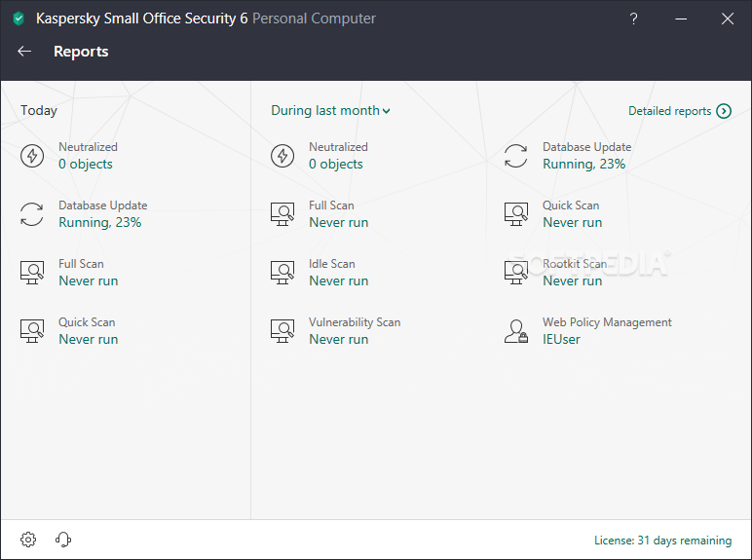
Task: Click the last month Database Update icon
Action: point(516,156)
